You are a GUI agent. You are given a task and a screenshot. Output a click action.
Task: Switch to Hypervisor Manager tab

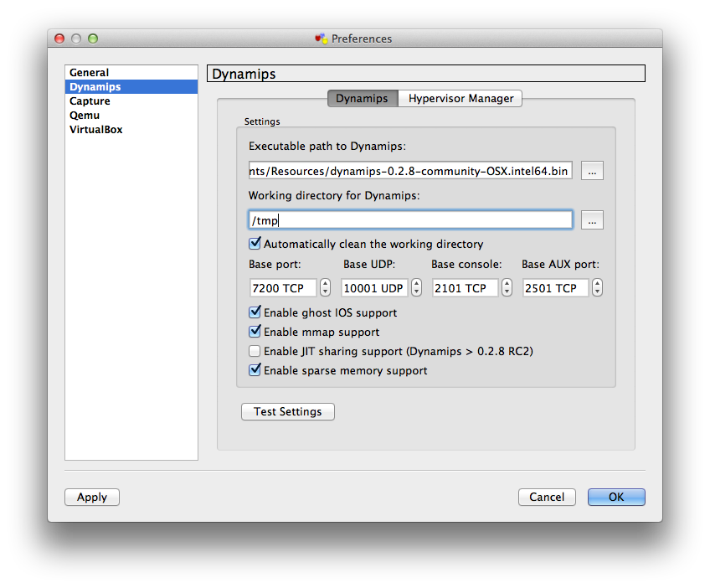click(460, 99)
